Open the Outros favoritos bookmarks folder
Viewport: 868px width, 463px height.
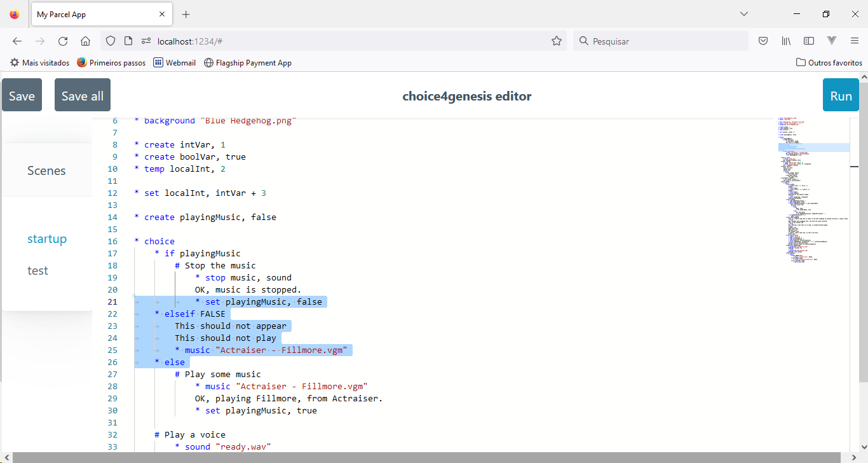tap(829, 63)
